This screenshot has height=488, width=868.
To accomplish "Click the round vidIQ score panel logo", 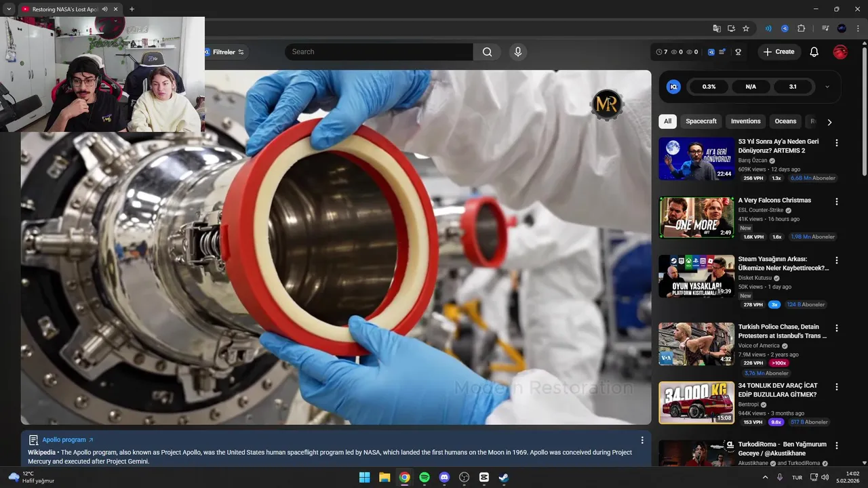I will click(673, 87).
